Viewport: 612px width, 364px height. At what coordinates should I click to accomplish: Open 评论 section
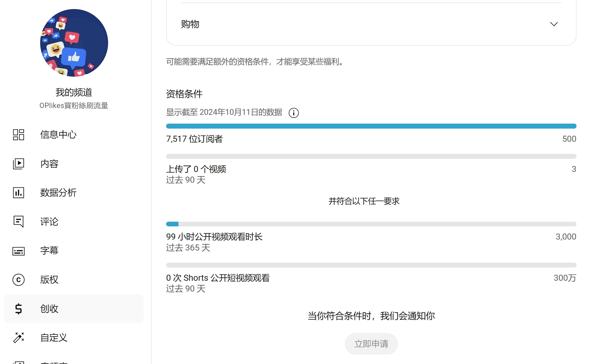point(74,222)
